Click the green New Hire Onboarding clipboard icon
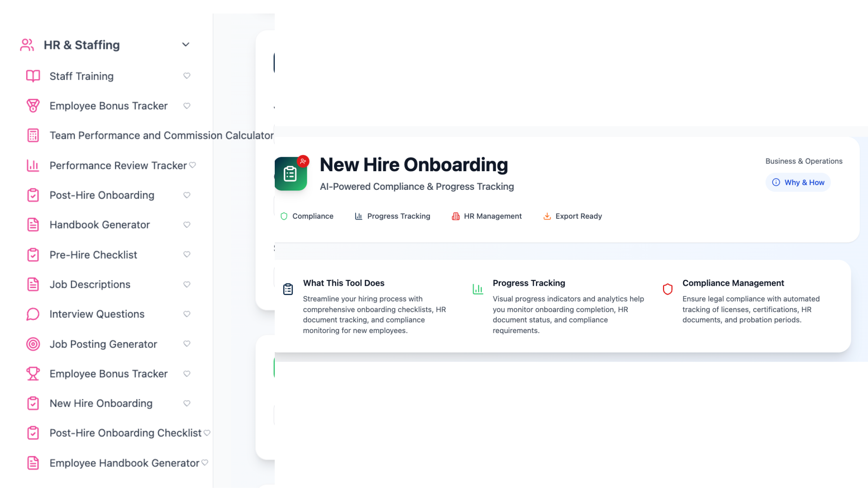Image resolution: width=868 pixels, height=488 pixels. pos(291,174)
